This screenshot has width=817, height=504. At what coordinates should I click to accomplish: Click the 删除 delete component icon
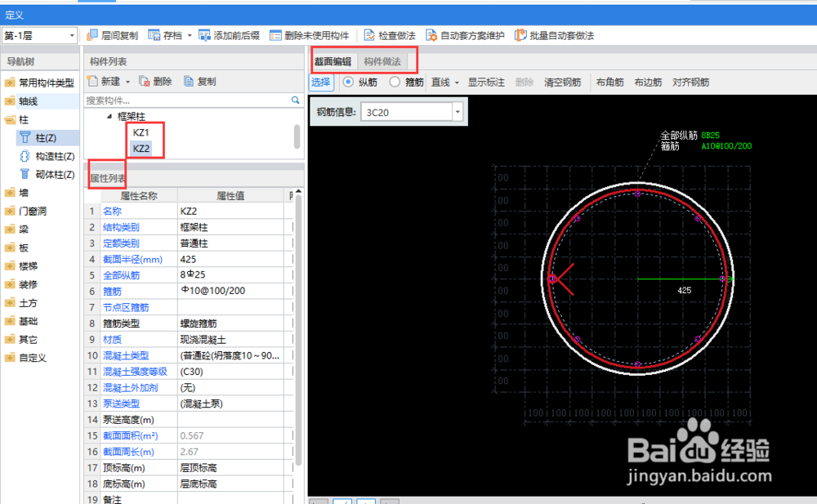[x=145, y=81]
